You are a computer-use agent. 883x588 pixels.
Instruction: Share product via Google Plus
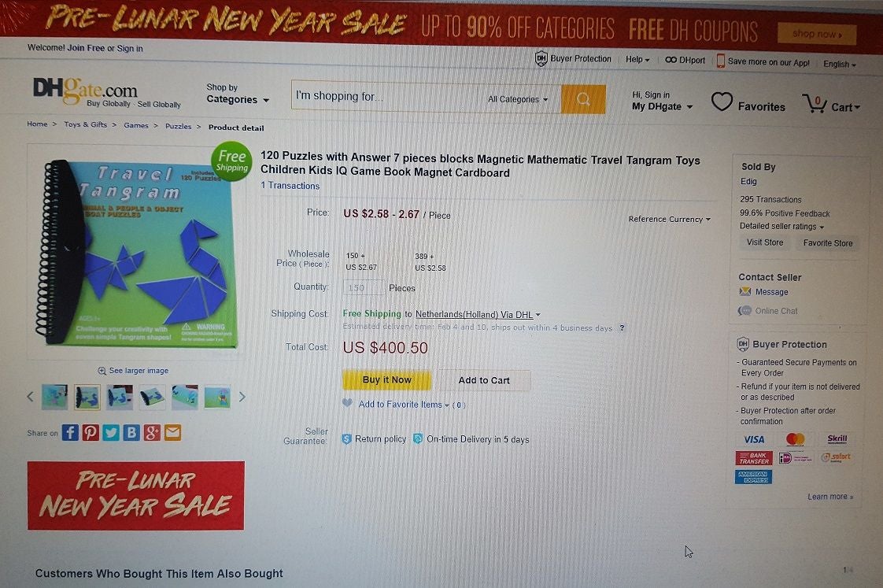[x=152, y=433]
